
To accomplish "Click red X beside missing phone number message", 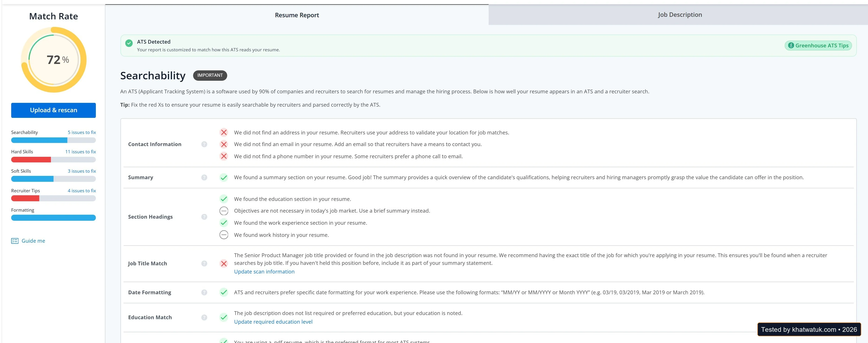I will click(x=224, y=156).
